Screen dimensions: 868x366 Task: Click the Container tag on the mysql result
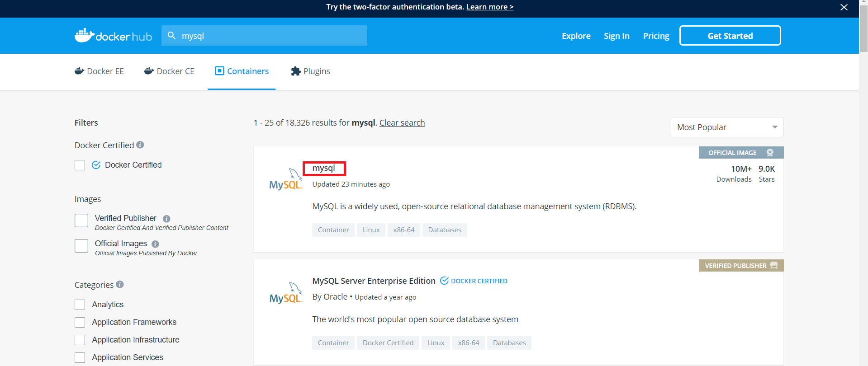click(333, 230)
